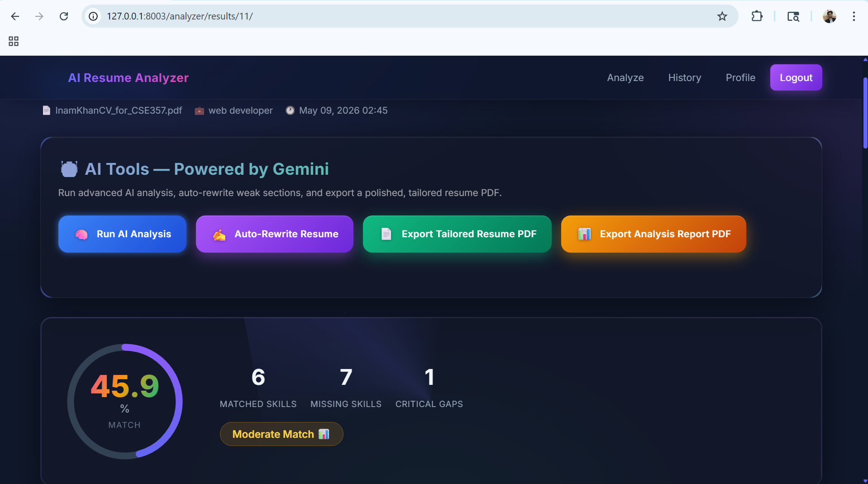Open the tab search icon

[x=793, y=16]
